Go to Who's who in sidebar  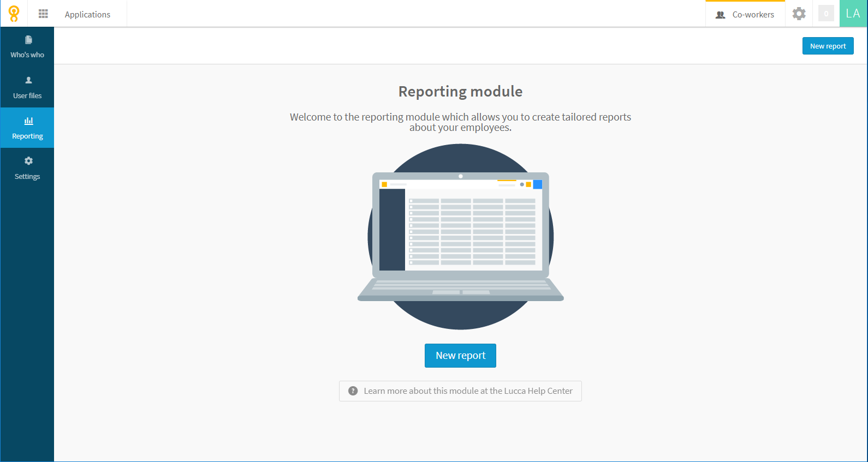[x=27, y=47]
